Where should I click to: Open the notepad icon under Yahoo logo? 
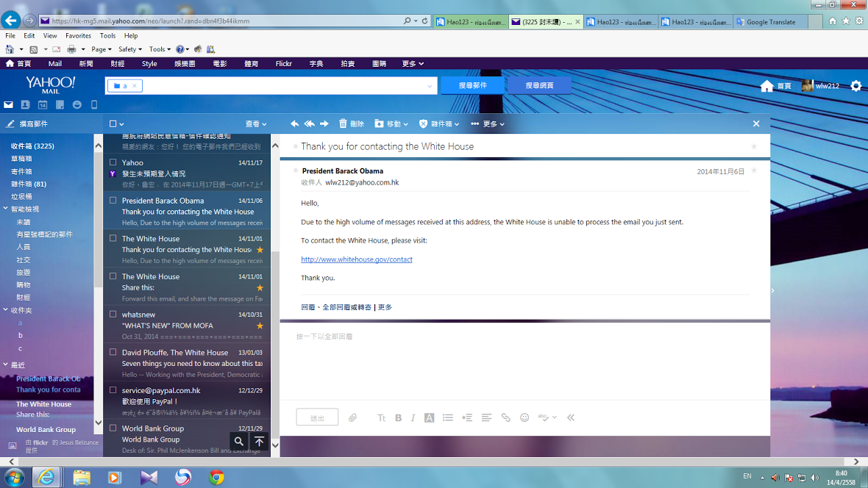point(60,104)
